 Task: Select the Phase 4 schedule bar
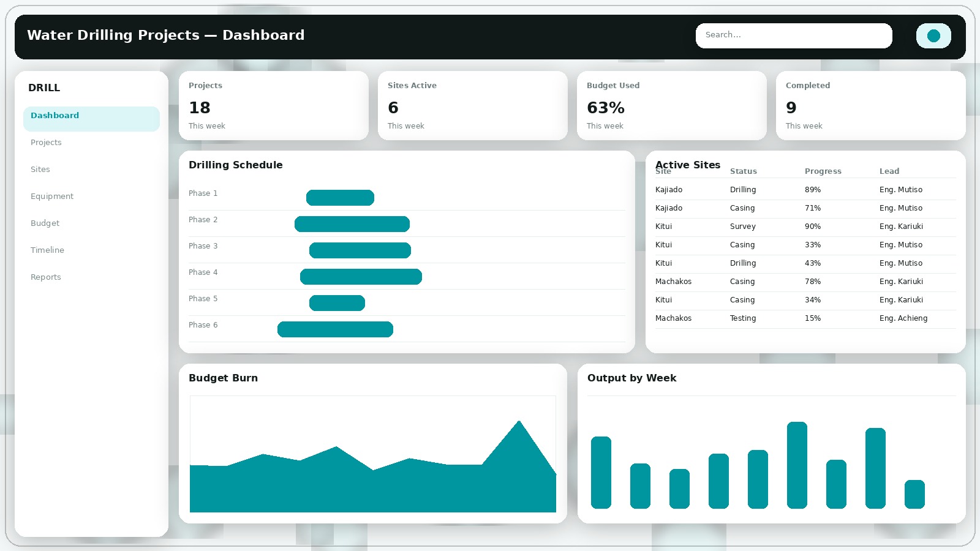coord(361,277)
